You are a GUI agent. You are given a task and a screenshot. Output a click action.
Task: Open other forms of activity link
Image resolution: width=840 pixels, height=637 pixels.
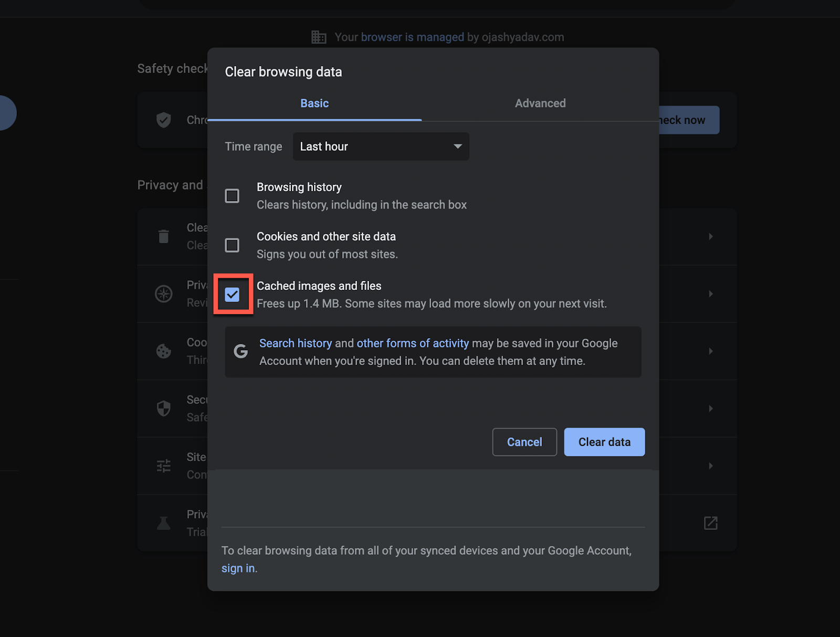click(413, 343)
